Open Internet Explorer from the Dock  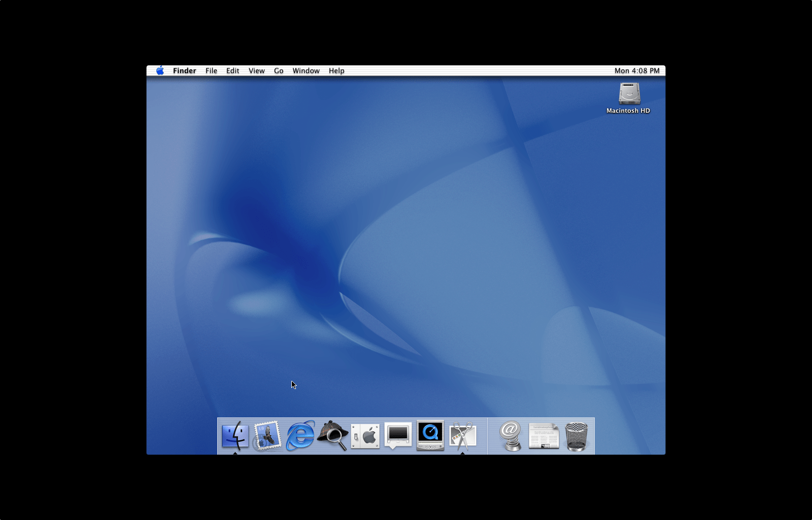(300, 436)
